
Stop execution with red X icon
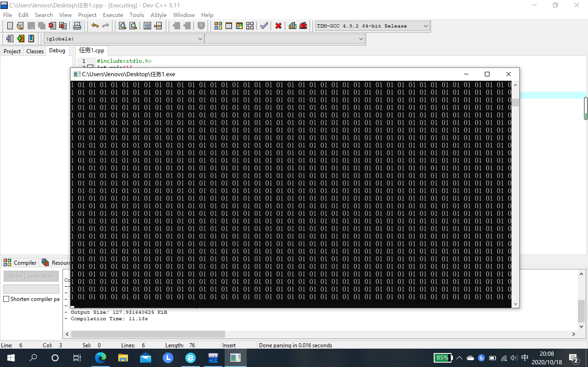click(278, 26)
